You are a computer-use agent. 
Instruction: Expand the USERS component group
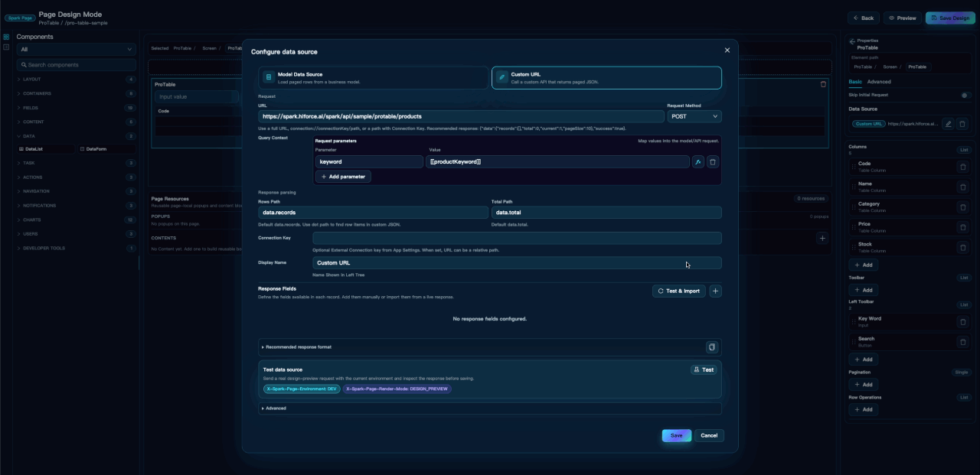(77, 234)
